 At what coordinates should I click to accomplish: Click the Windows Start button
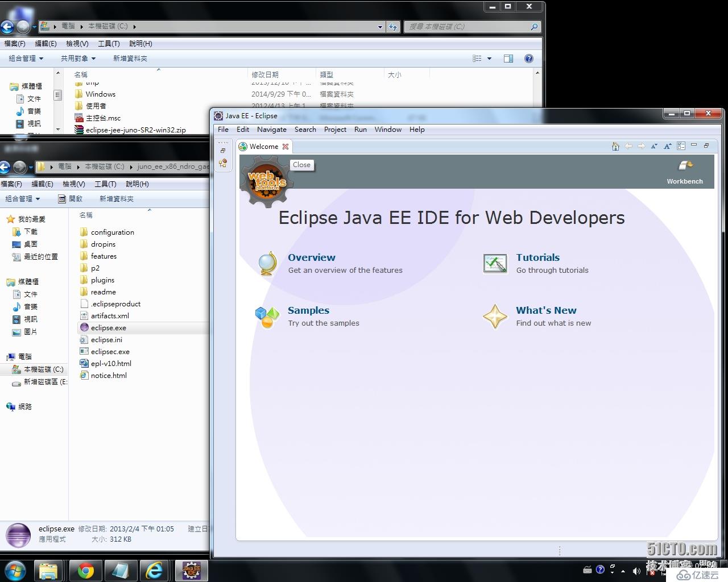[x=15, y=570]
